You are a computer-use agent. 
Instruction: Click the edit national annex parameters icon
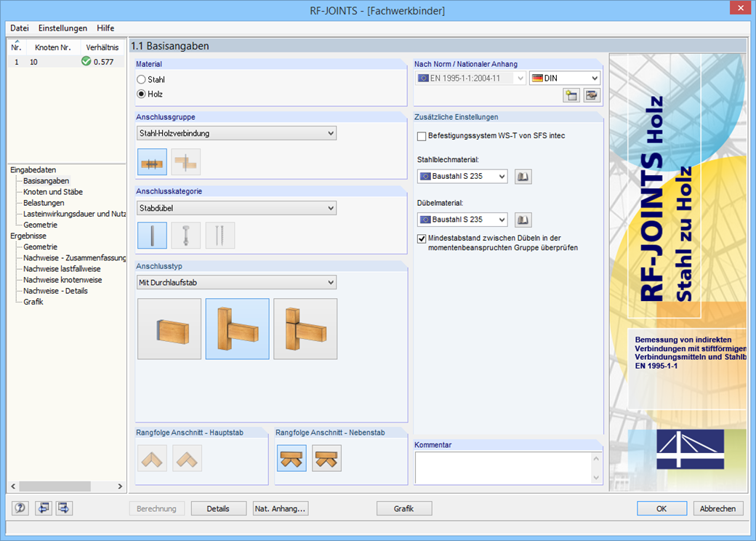click(592, 95)
